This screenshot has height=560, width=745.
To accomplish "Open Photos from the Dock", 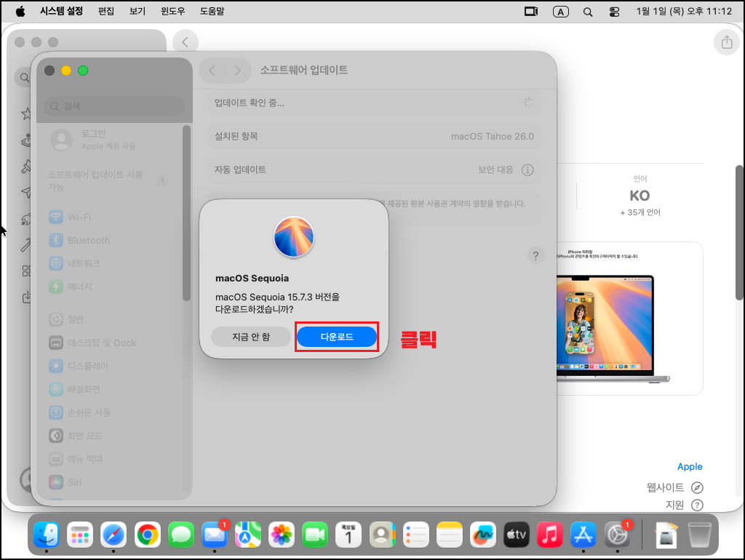I will point(282,535).
